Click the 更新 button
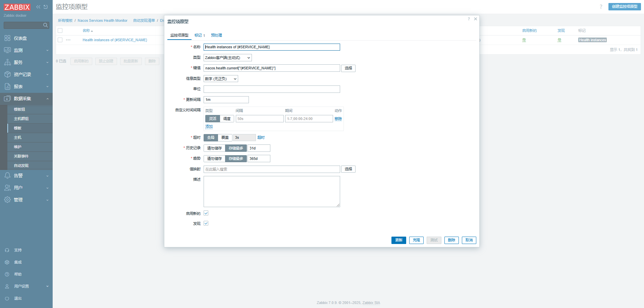644x308 pixels. coord(398,240)
